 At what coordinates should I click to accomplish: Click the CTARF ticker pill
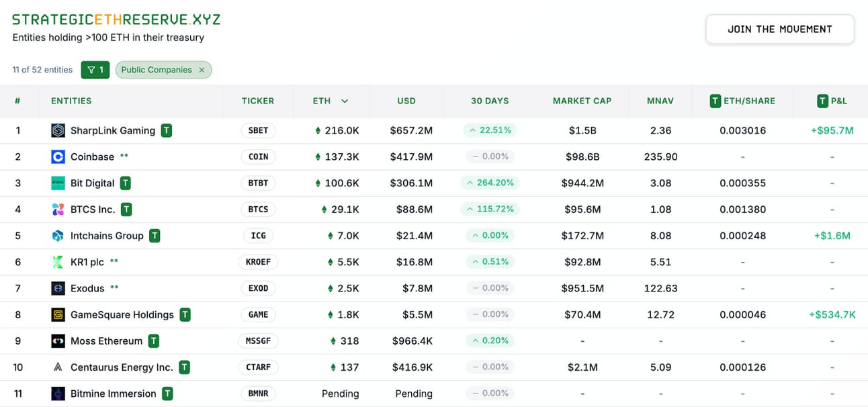(x=259, y=367)
